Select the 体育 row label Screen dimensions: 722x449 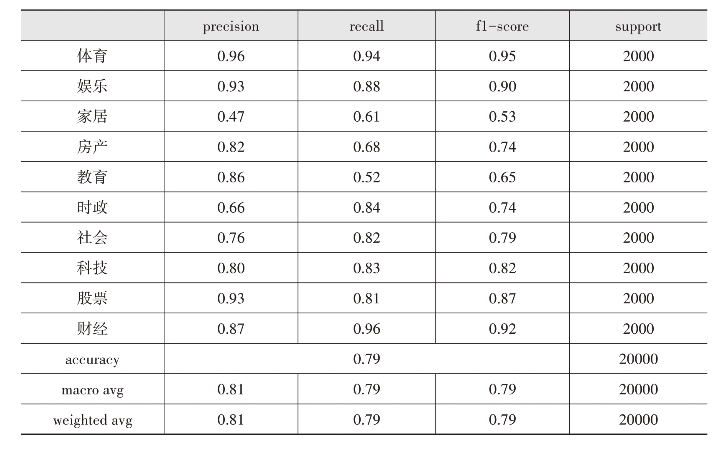[x=92, y=57]
